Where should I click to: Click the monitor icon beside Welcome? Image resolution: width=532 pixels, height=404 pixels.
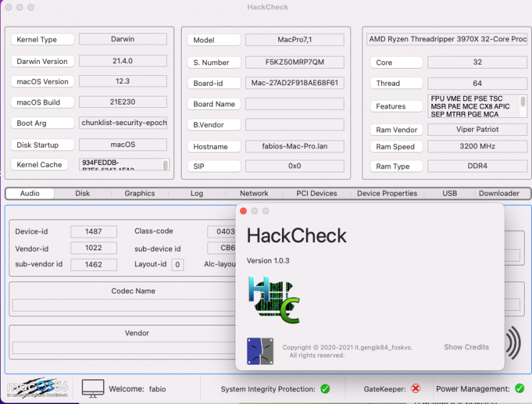pyautogui.click(x=93, y=389)
